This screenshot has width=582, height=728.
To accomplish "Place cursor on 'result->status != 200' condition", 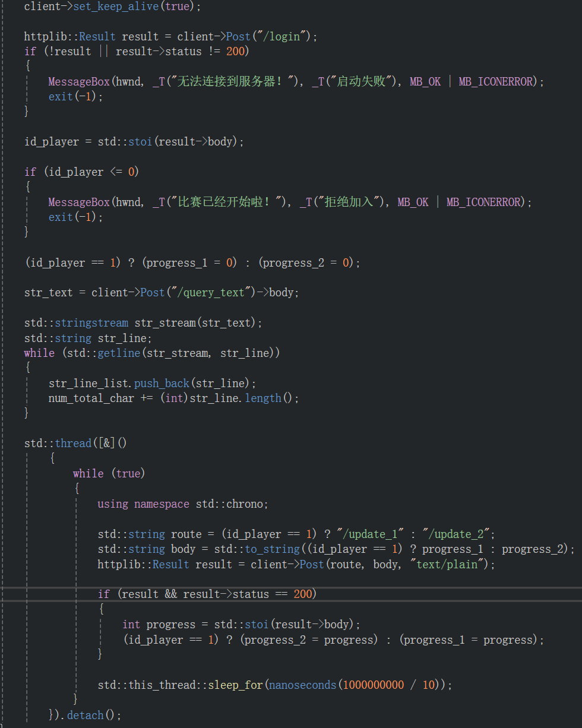I will pos(179,51).
